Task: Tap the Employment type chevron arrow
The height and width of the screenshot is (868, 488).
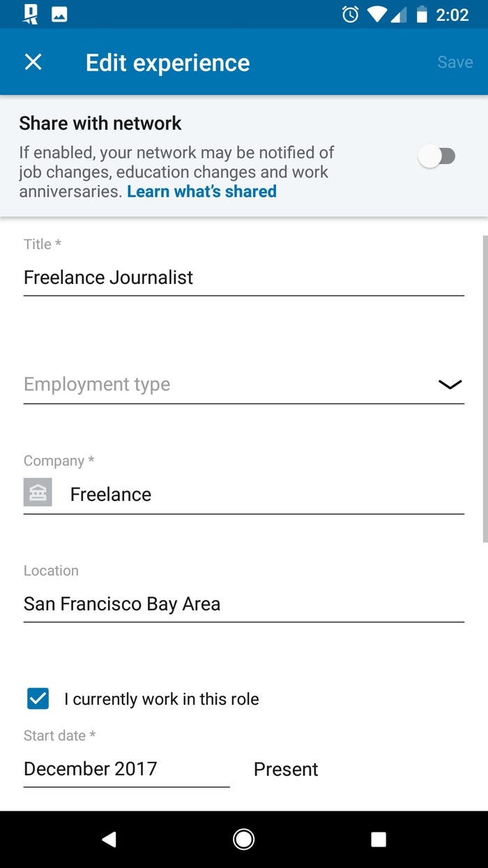Action: [x=450, y=384]
